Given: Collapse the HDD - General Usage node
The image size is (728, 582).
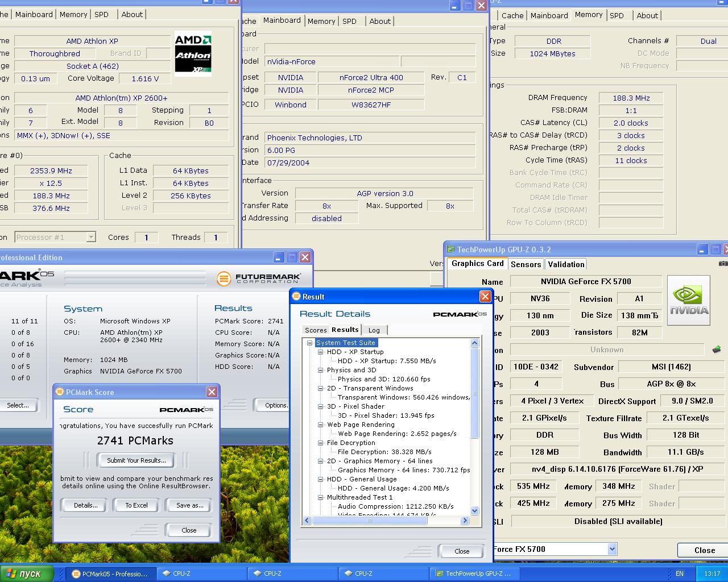Looking at the screenshot, I should [x=321, y=479].
